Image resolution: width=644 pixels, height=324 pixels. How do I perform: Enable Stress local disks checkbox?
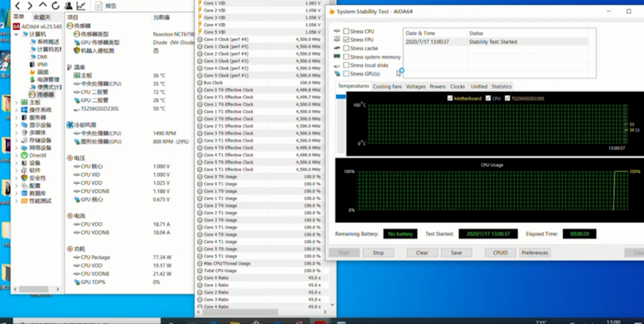point(346,65)
